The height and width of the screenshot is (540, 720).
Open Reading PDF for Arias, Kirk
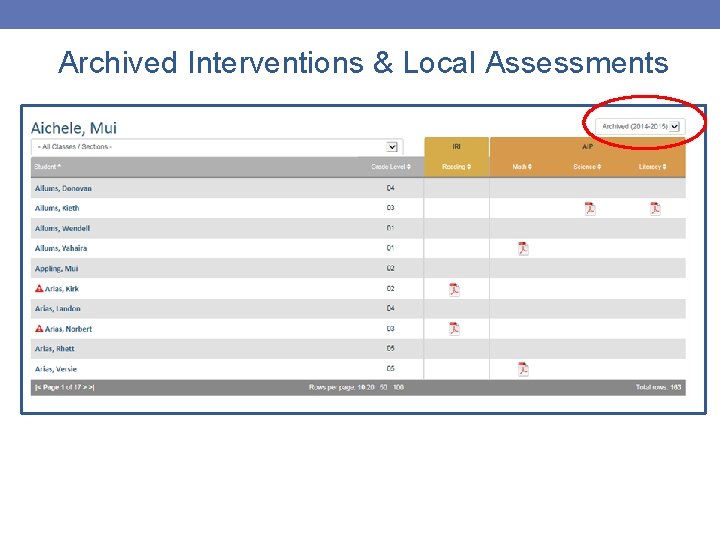pyautogui.click(x=454, y=289)
